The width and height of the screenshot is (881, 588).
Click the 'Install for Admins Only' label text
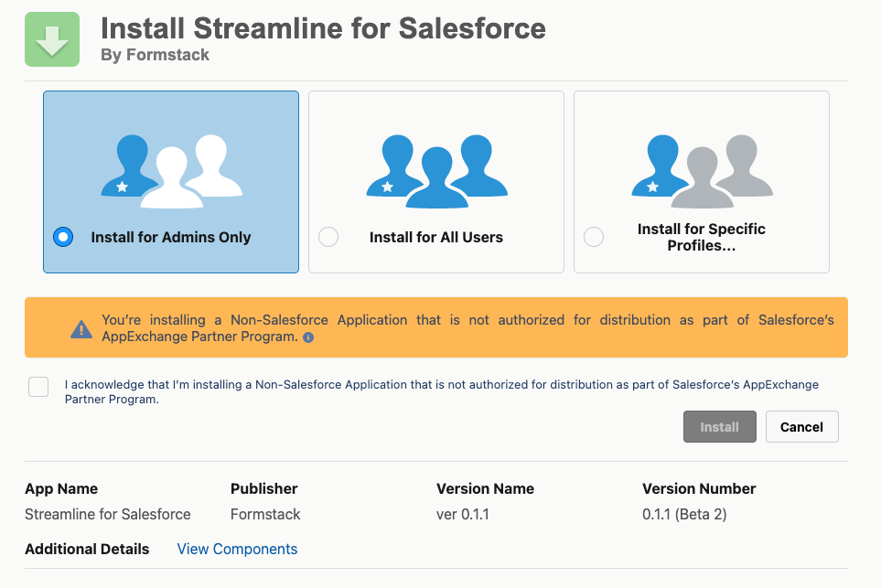171,237
